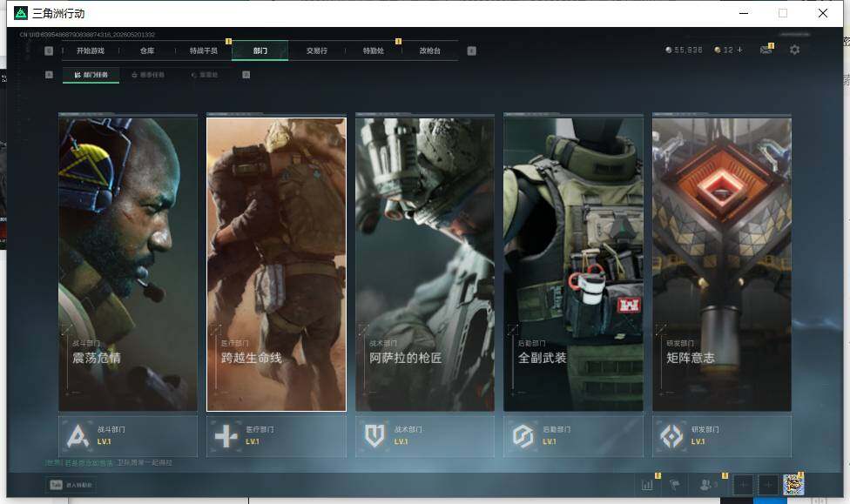Switch to the 仓库 tab
The width and height of the screenshot is (850, 504).
tap(147, 51)
